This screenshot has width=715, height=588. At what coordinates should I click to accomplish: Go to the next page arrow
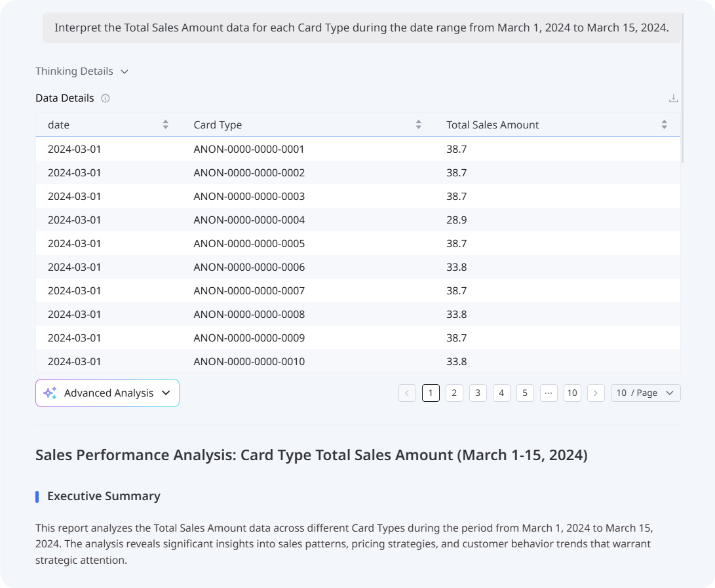click(x=596, y=393)
